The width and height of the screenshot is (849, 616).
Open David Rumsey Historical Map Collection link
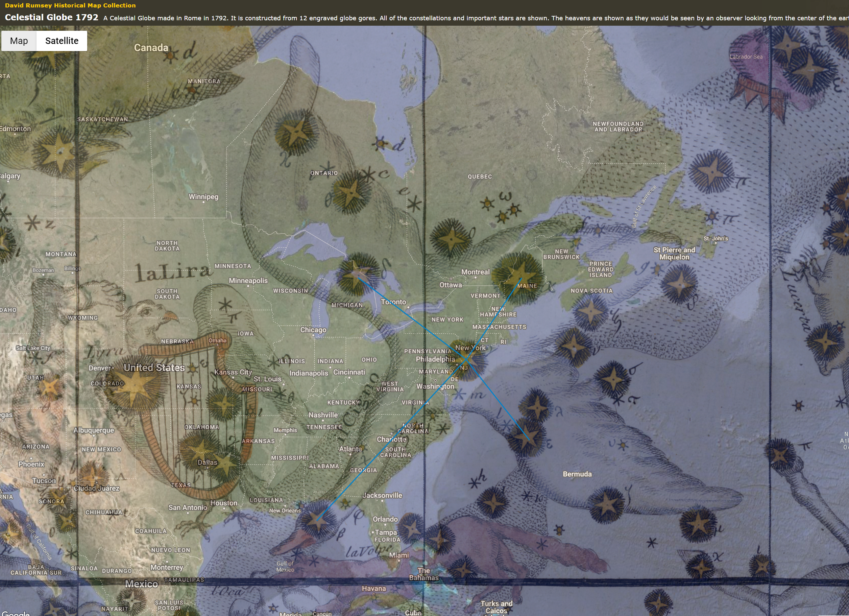tap(70, 5)
